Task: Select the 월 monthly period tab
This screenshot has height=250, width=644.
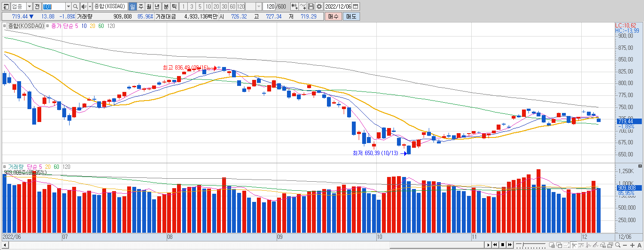Action: pos(149,6)
